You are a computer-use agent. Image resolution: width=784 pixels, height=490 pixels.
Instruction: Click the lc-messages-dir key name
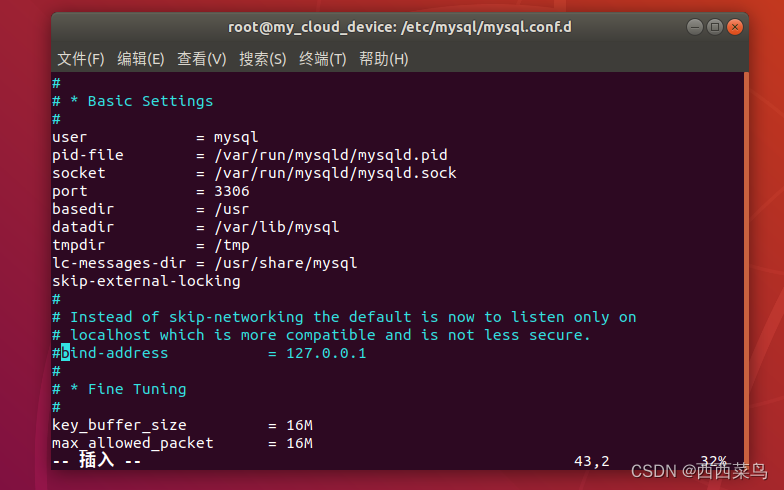119,263
